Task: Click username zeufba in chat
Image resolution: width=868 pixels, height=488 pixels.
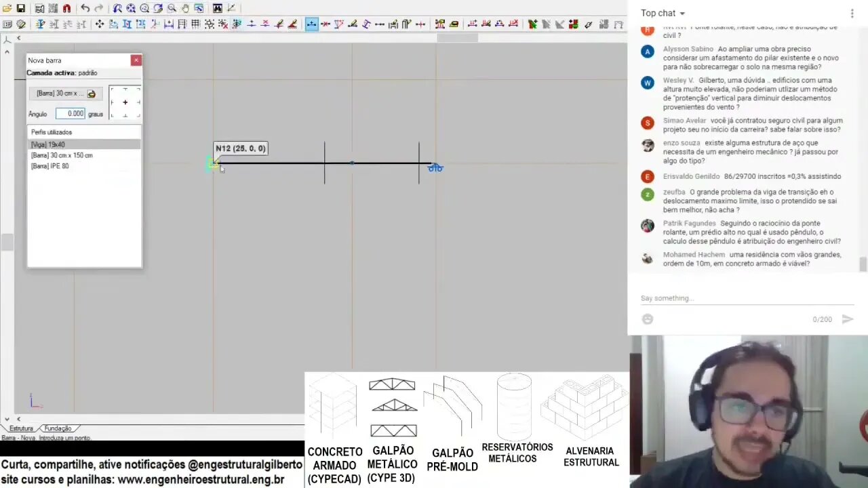Action: tap(674, 192)
